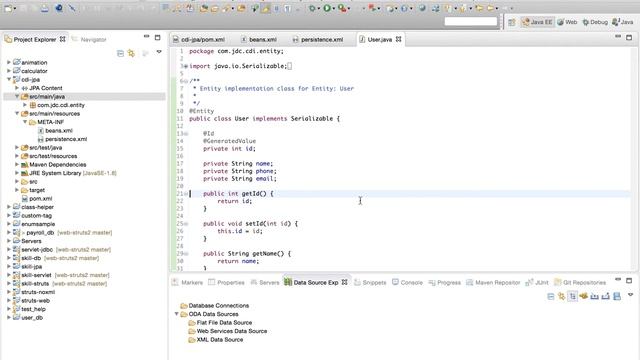Select the Database Connections folder
The image size is (640, 360).
(215, 306)
